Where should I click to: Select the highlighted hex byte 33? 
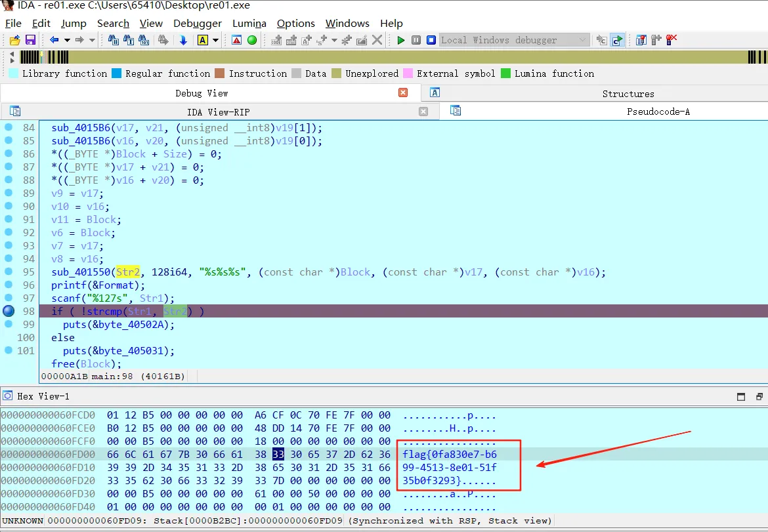point(278,455)
